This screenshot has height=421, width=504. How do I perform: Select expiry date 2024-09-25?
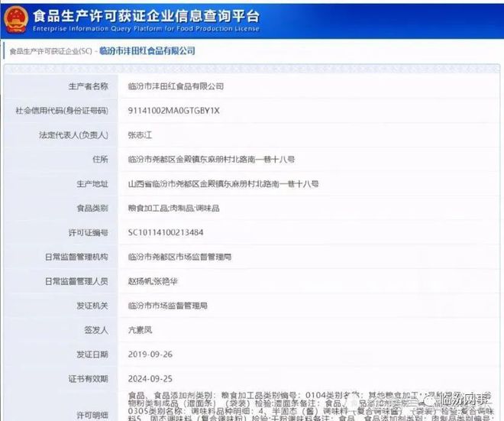click(x=150, y=379)
